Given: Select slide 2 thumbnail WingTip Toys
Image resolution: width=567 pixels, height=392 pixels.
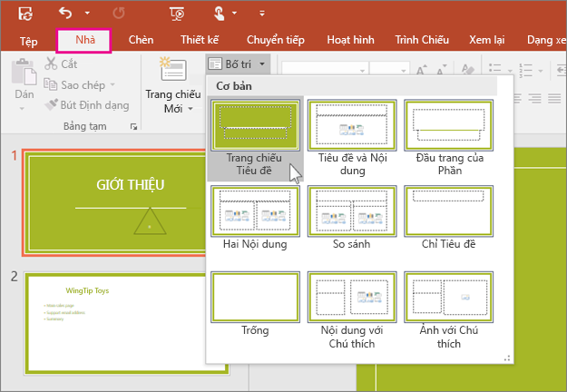Looking at the screenshot, I should click(x=127, y=323).
